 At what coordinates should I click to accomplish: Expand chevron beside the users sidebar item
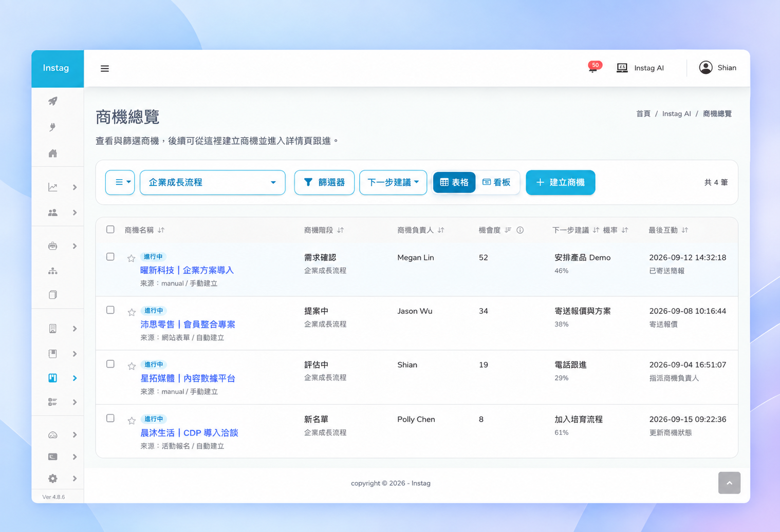[x=75, y=213]
